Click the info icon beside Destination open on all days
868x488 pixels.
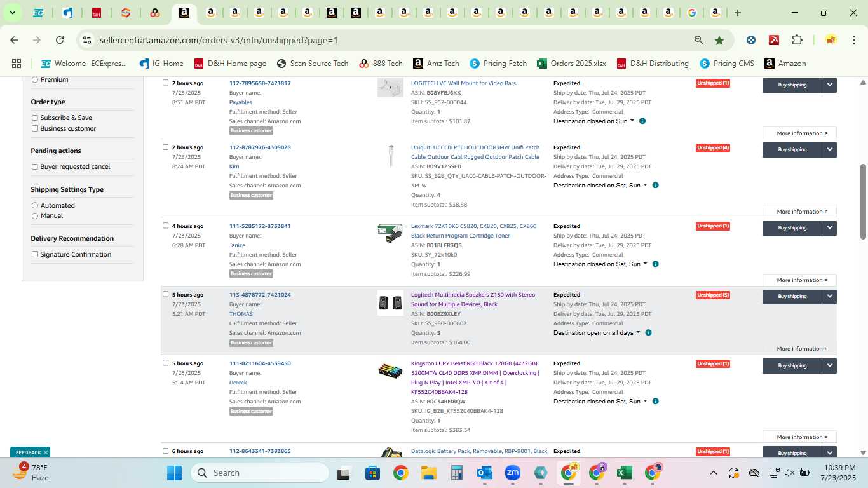pyautogui.click(x=648, y=332)
